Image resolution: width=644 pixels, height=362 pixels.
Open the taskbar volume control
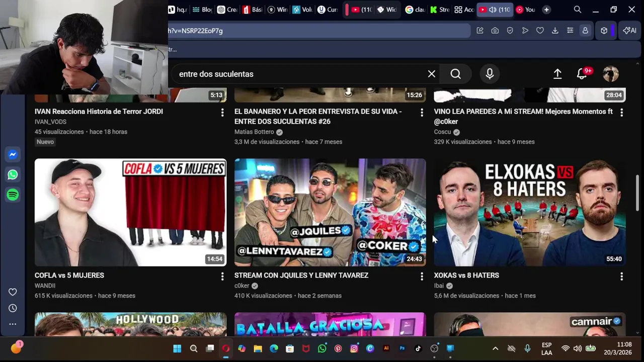(578, 348)
